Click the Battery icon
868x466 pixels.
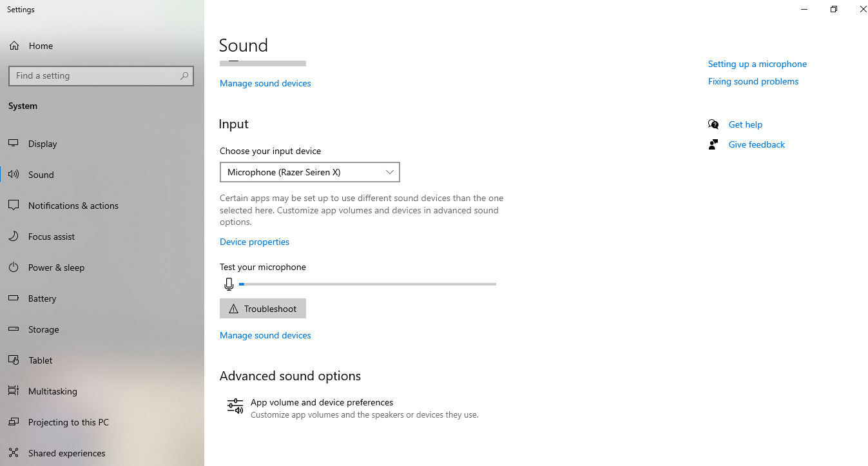pos(14,298)
